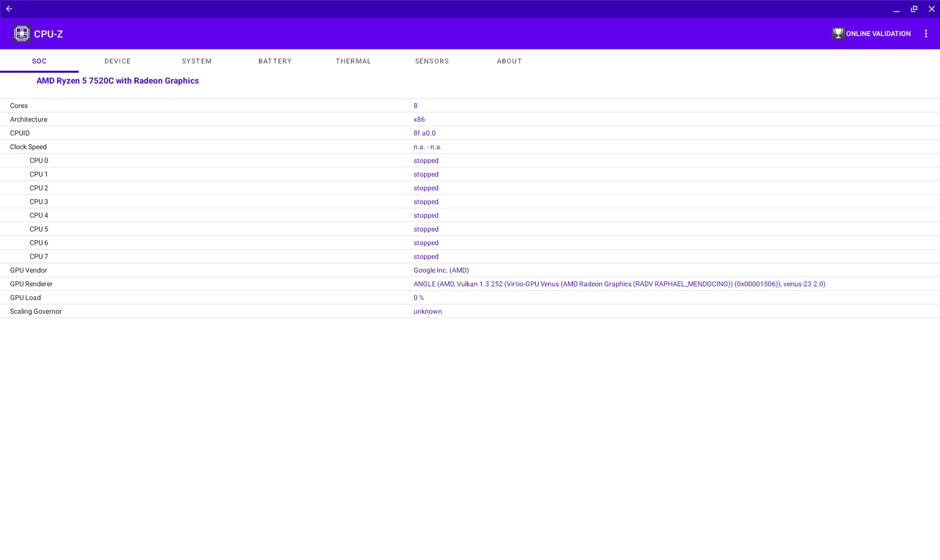This screenshot has height=560, width=940.
Task: Click the CPU 1 row label
Action: coord(39,174)
